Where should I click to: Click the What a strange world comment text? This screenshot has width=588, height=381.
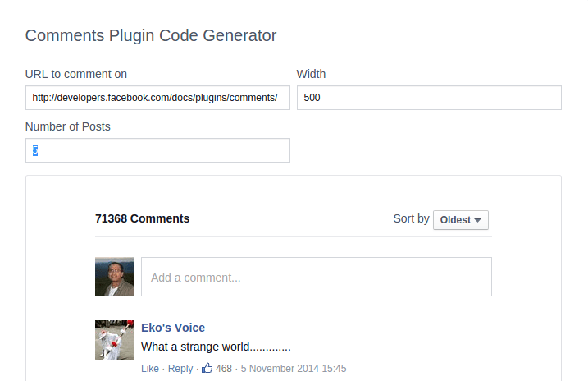click(216, 347)
